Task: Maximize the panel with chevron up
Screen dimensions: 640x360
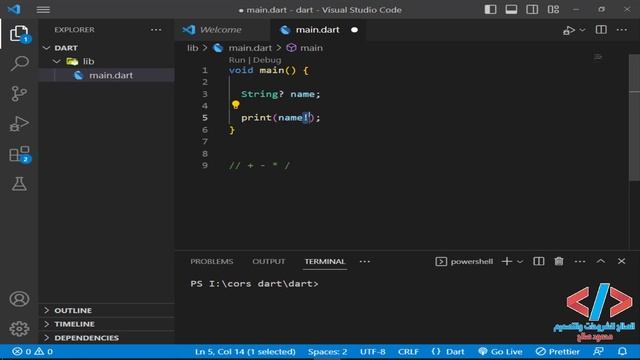Action: pyautogui.click(x=600, y=261)
